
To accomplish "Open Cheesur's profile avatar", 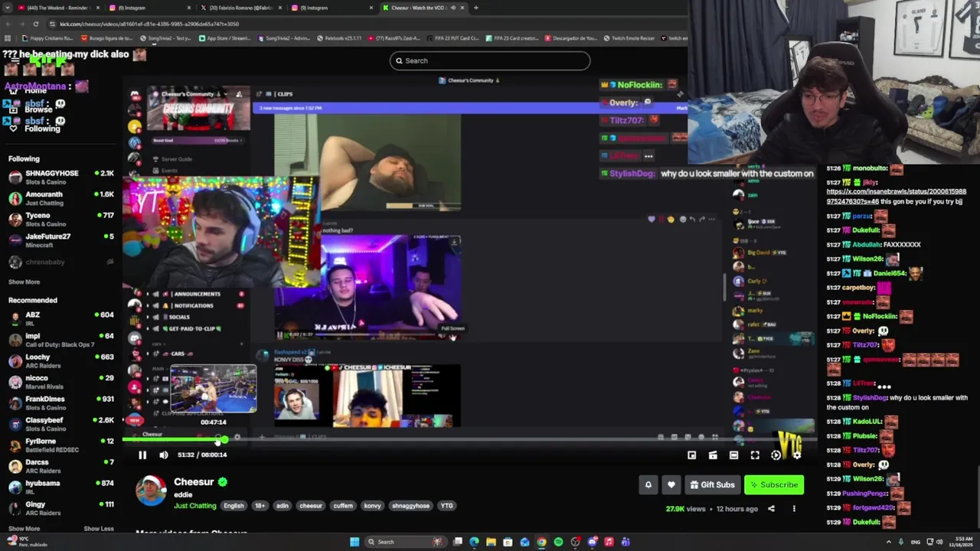I will tap(151, 491).
